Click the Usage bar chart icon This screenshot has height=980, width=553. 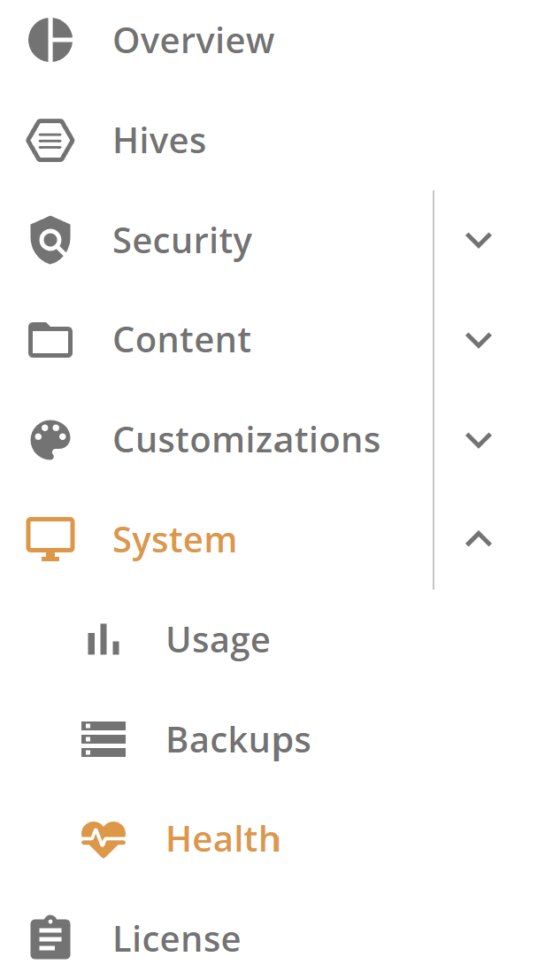104,639
